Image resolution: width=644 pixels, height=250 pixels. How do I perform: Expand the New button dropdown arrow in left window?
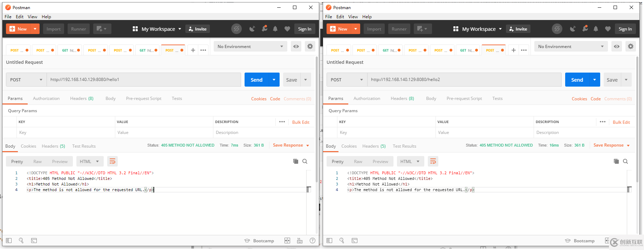click(35, 29)
